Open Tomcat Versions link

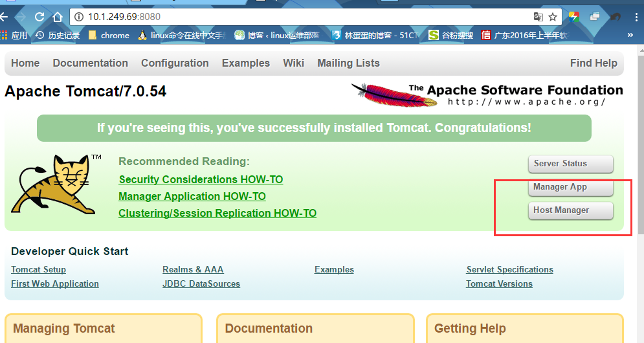point(499,284)
